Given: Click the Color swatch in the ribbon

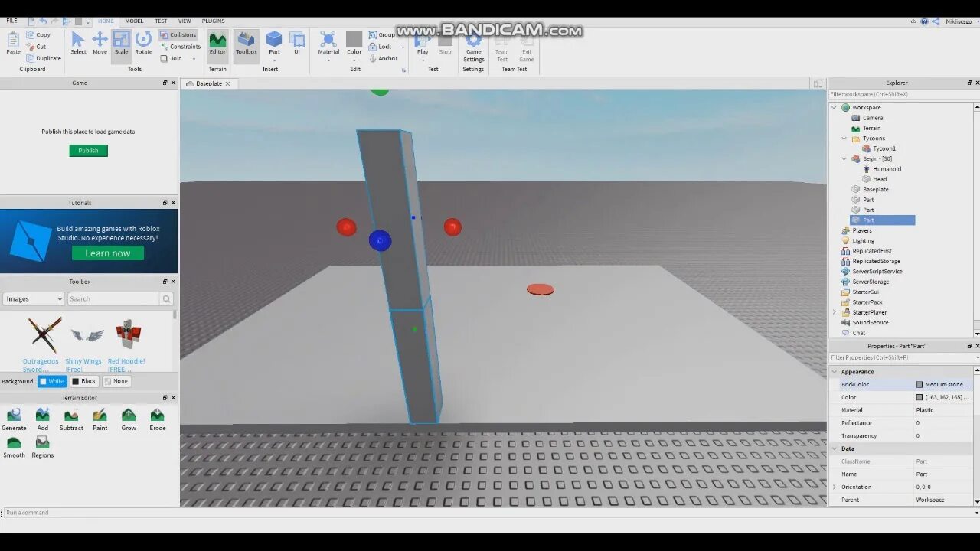Looking at the screenshot, I should (x=354, y=39).
